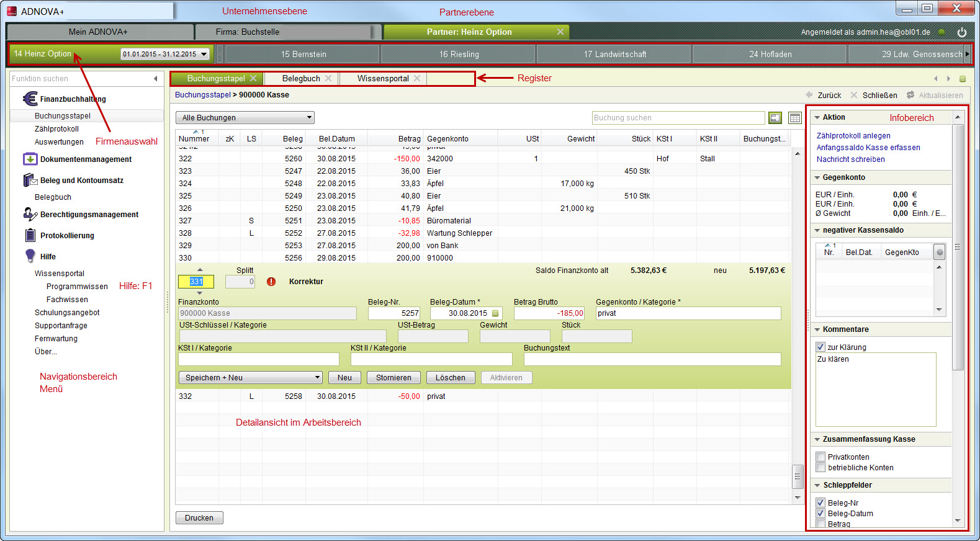The image size is (980, 541).
Task: Click the Finanzbuchhaltung euro icon
Action: [x=30, y=99]
